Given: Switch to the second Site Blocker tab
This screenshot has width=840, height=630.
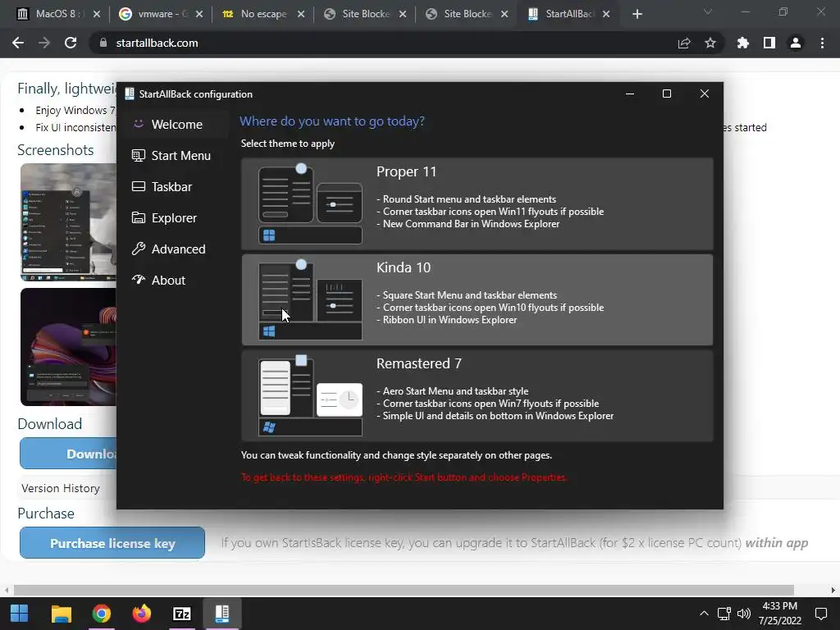Looking at the screenshot, I should [467, 14].
